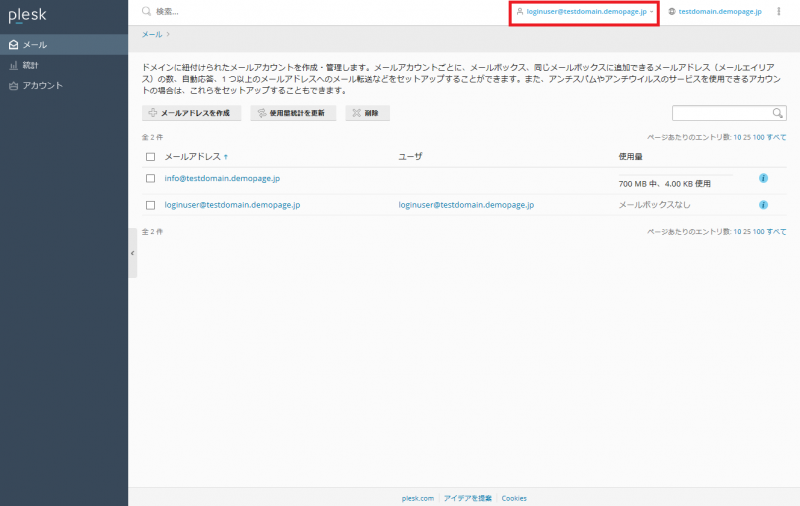Open the loginuser account dropdown in the header
The width and height of the screenshot is (800, 506).
(585, 11)
